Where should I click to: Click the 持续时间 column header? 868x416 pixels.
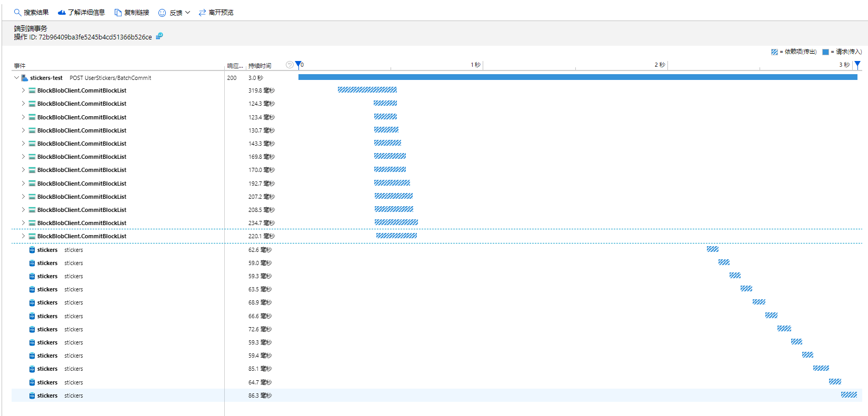pyautogui.click(x=260, y=66)
